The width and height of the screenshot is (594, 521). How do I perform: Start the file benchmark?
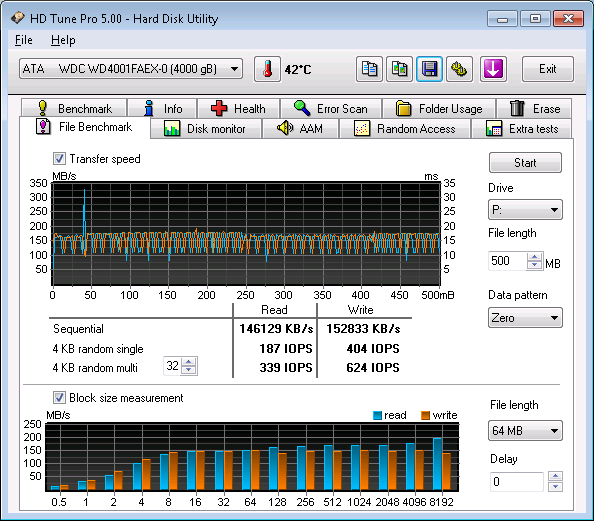525,163
